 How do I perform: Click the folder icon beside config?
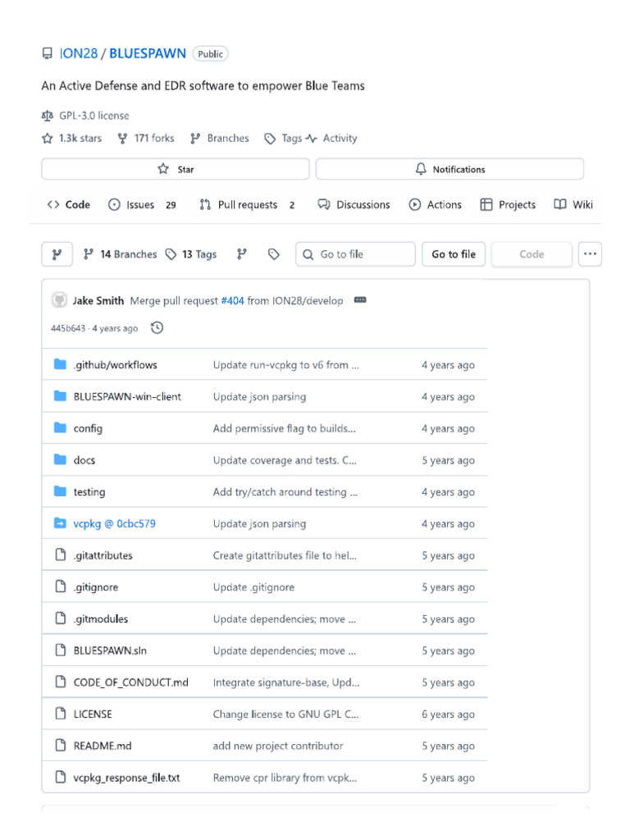click(60, 428)
